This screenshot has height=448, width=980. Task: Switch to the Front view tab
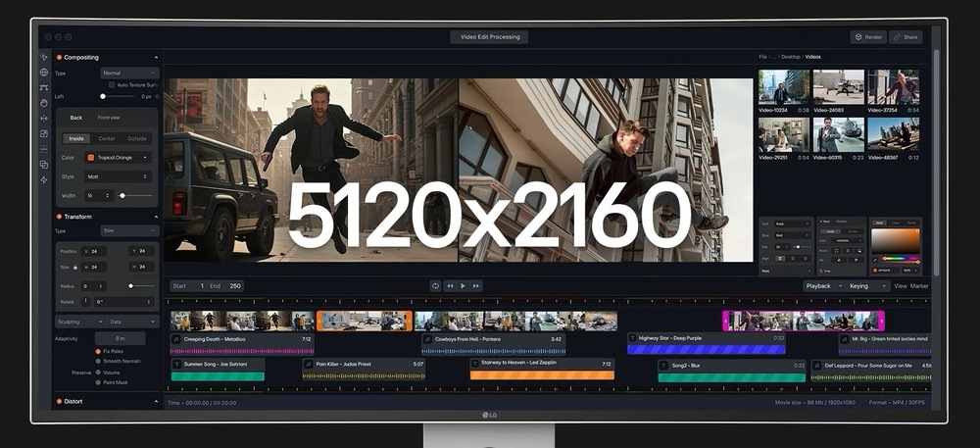(109, 118)
